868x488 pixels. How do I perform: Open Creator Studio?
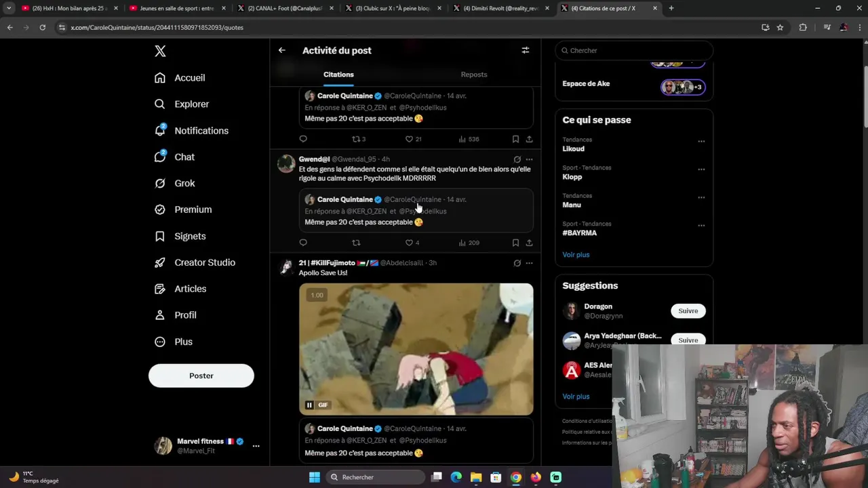pyautogui.click(x=195, y=262)
